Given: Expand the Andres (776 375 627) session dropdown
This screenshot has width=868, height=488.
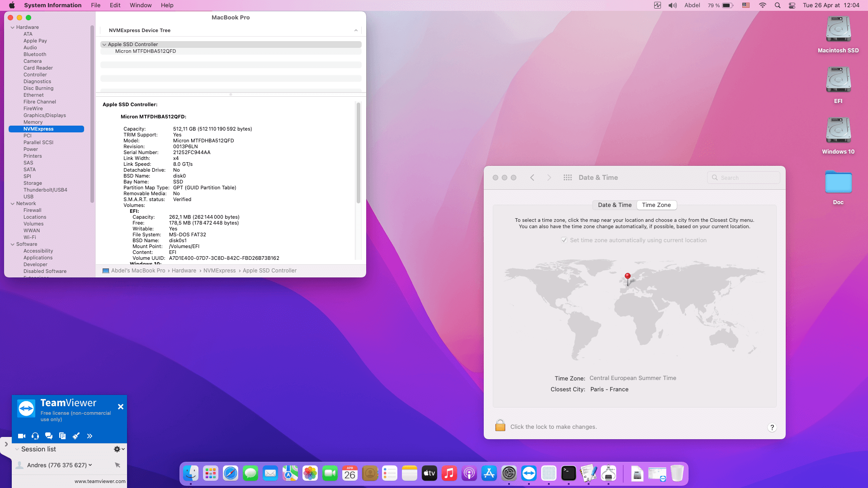Looking at the screenshot, I should tap(90, 465).
